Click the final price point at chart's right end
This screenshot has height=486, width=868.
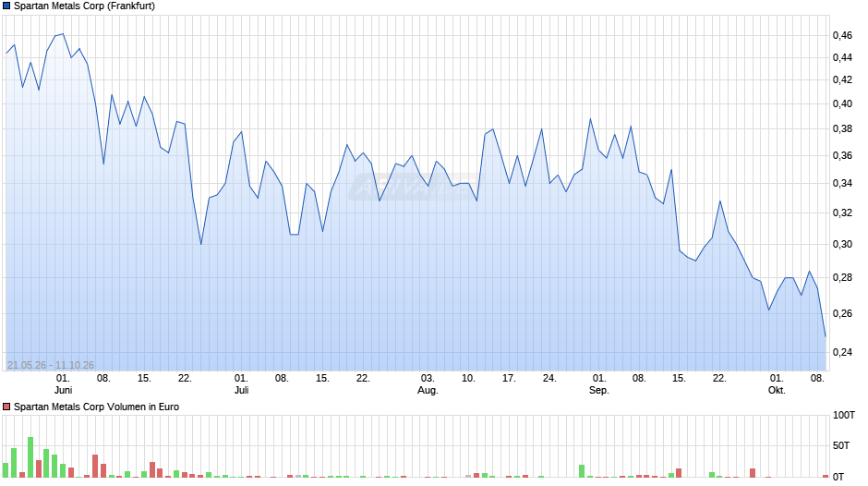(826, 336)
